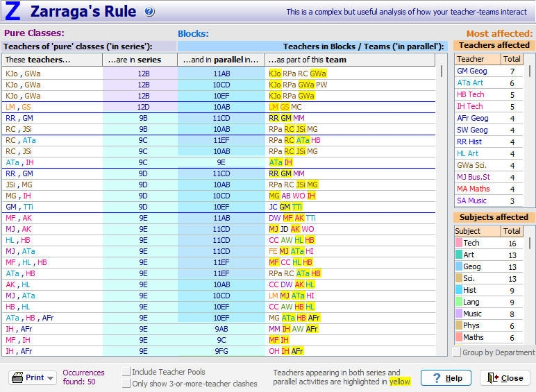Select 'ATa Art' teacher row
The height and width of the screenshot is (392, 536).
[x=489, y=83]
